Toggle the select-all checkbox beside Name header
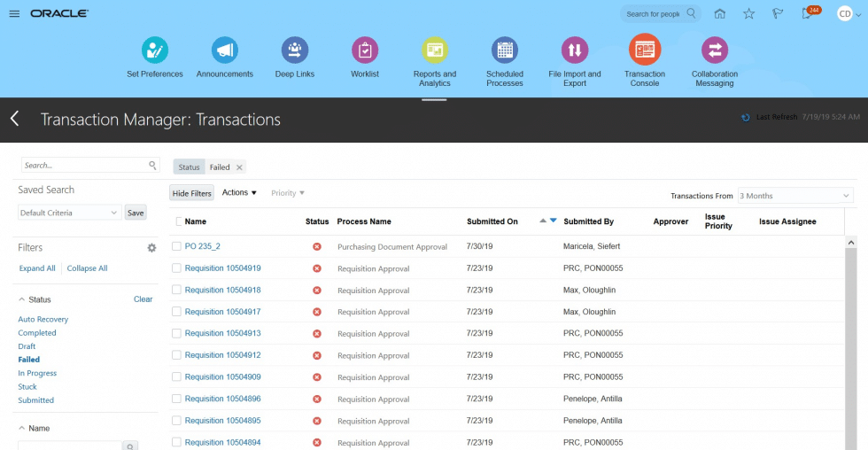Viewport: 868px width, 450px height. tap(180, 221)
